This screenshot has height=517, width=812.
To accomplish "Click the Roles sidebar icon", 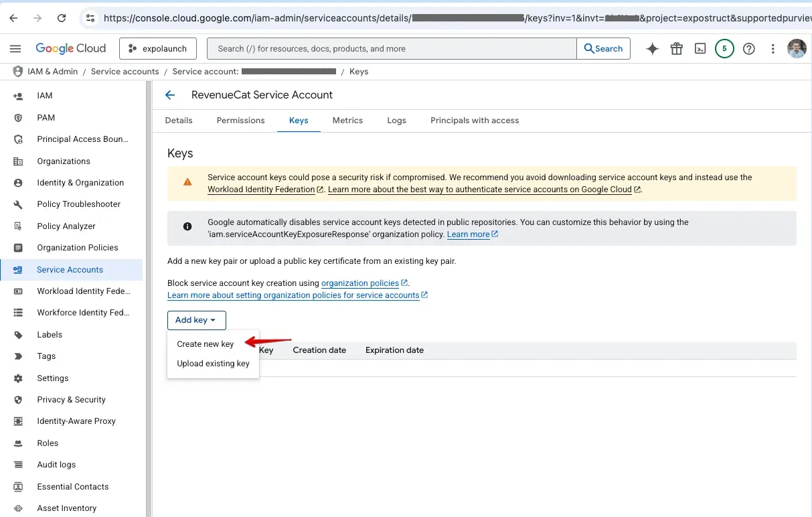I will coord(18,443).
